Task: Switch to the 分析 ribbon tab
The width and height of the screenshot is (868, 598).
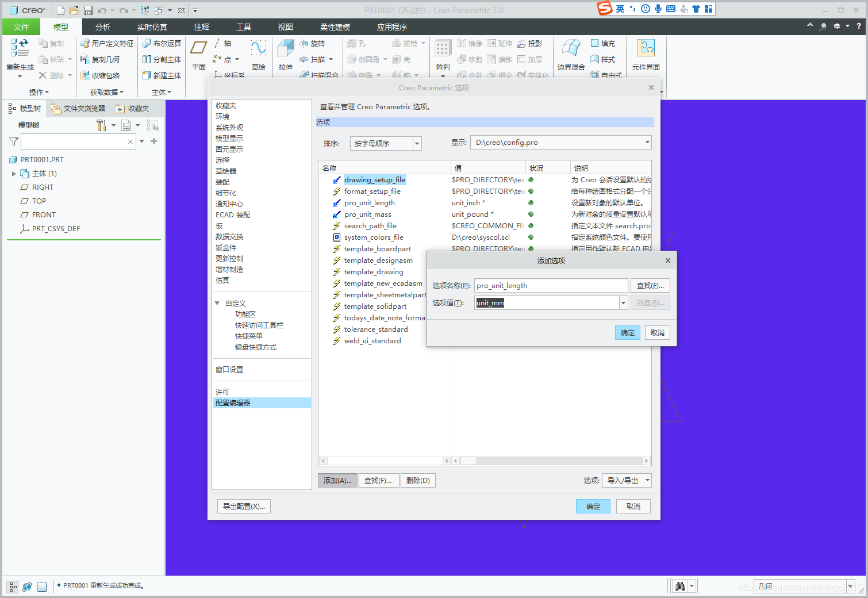Action: pyautogui.click(x=103, y=27)
